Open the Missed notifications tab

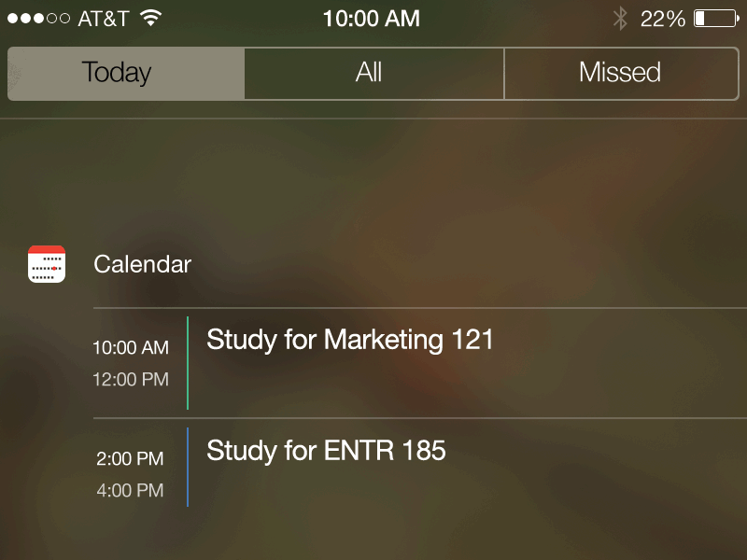621,73
